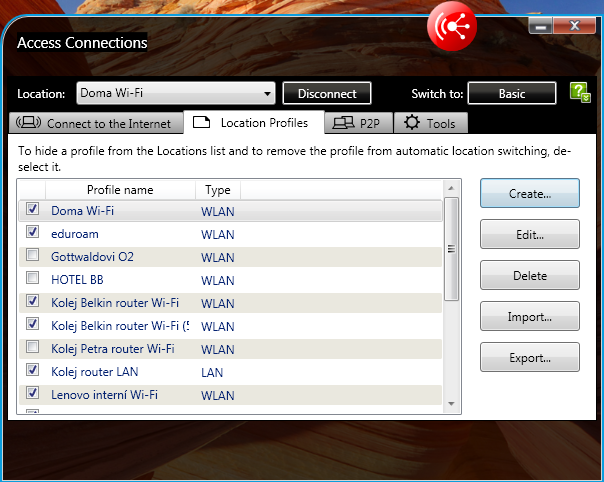604x482 pixels.
Task: Click the red Access Connections share icon
Action: (452, 28)
